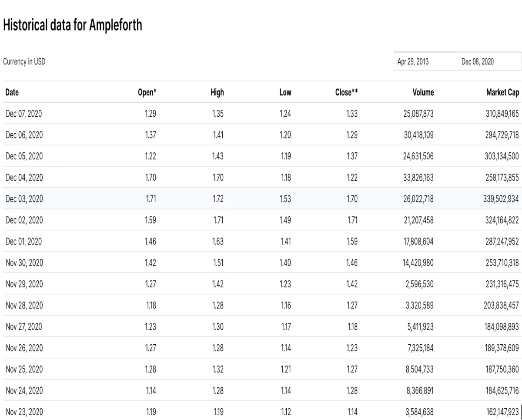Click the Date column header

(12, 92)
